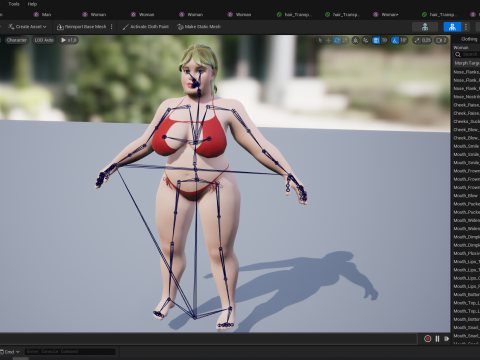This screenshot has width=480, height=360.
Task: Open the Clothing panel tab
Action: tap(469, 39)
